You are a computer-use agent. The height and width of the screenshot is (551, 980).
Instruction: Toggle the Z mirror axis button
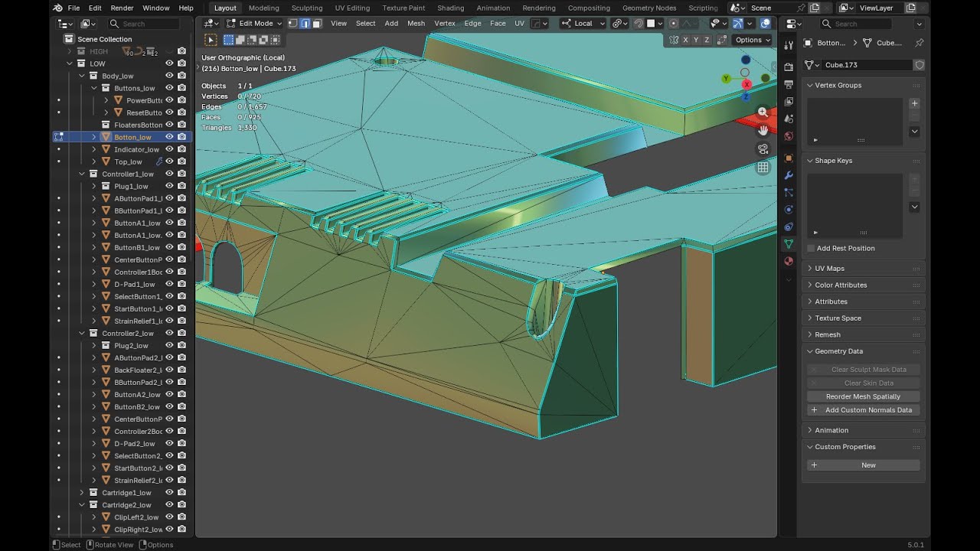(x=707, y=40)
